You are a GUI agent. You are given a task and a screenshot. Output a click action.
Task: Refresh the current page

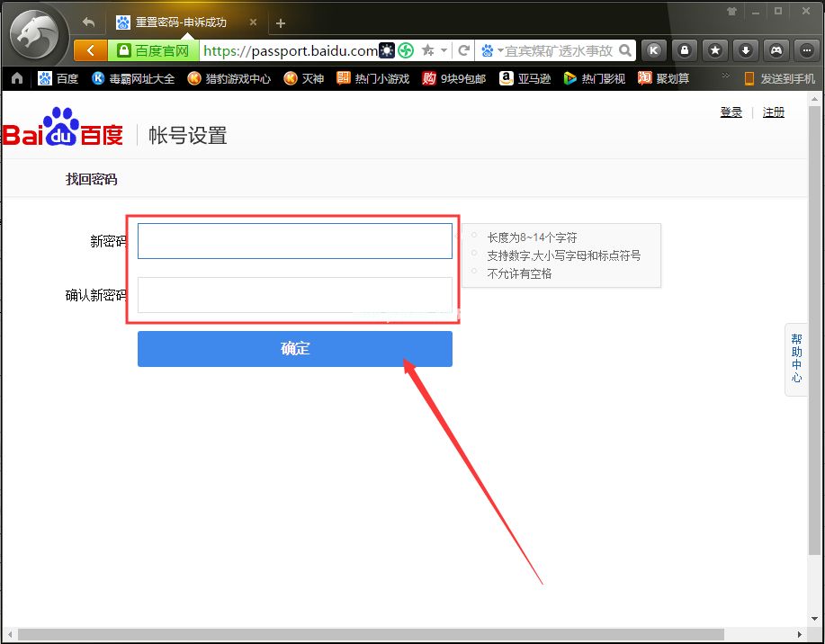click(x=463, y=50)
